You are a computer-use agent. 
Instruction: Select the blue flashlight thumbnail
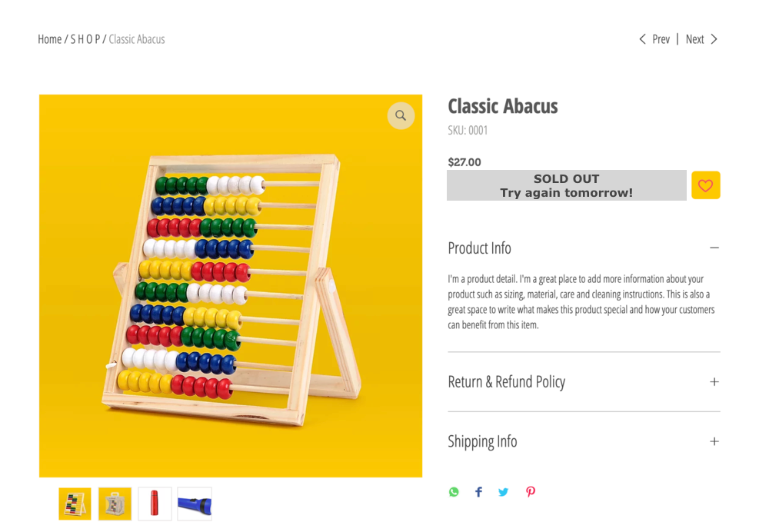click(195, 504)
